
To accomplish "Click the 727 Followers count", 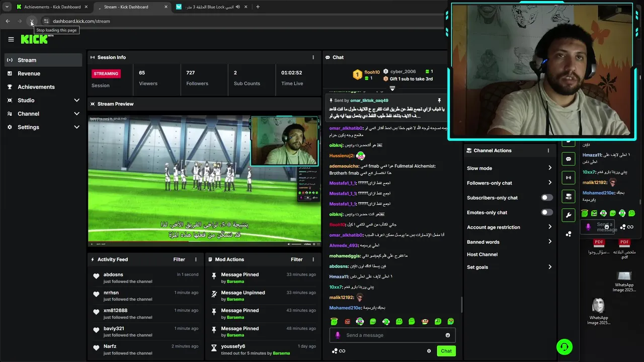I will click(x=190, y=72).
